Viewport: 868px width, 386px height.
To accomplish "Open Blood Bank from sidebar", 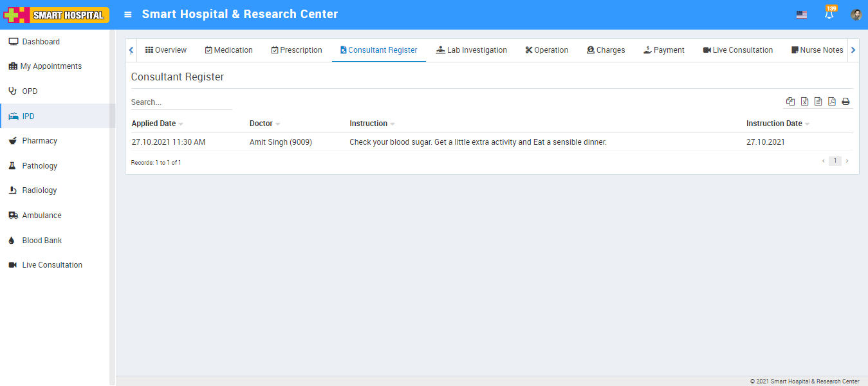I will (x=42, y=241).
